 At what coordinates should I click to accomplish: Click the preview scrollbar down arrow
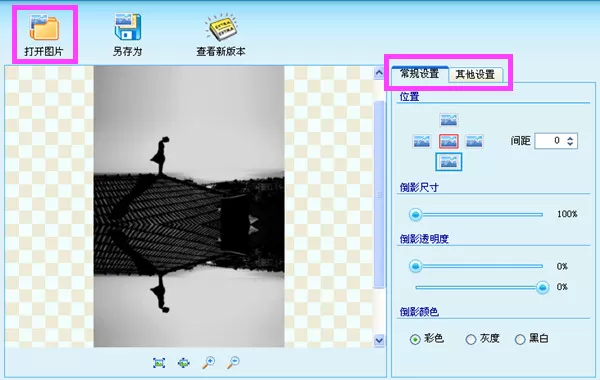tap(379, 340)
